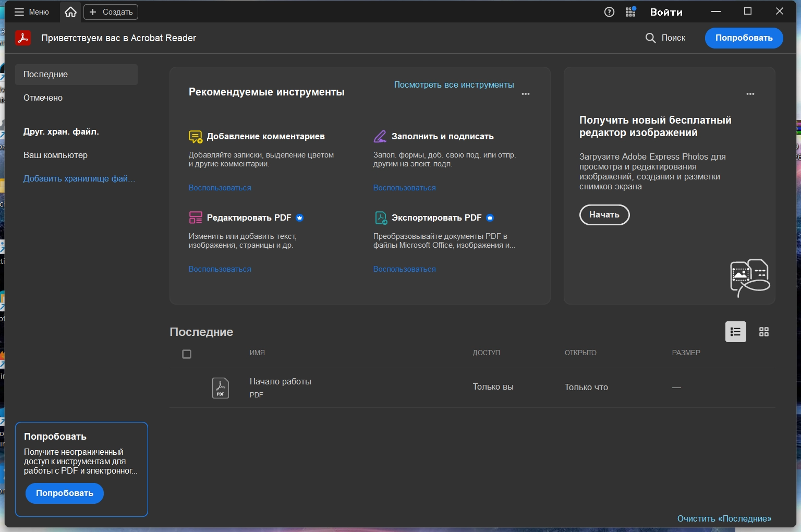Expand options menu for Рекомендуемые инструменты
This screenshot has width=801, height=532.
[x=526, y=94]
